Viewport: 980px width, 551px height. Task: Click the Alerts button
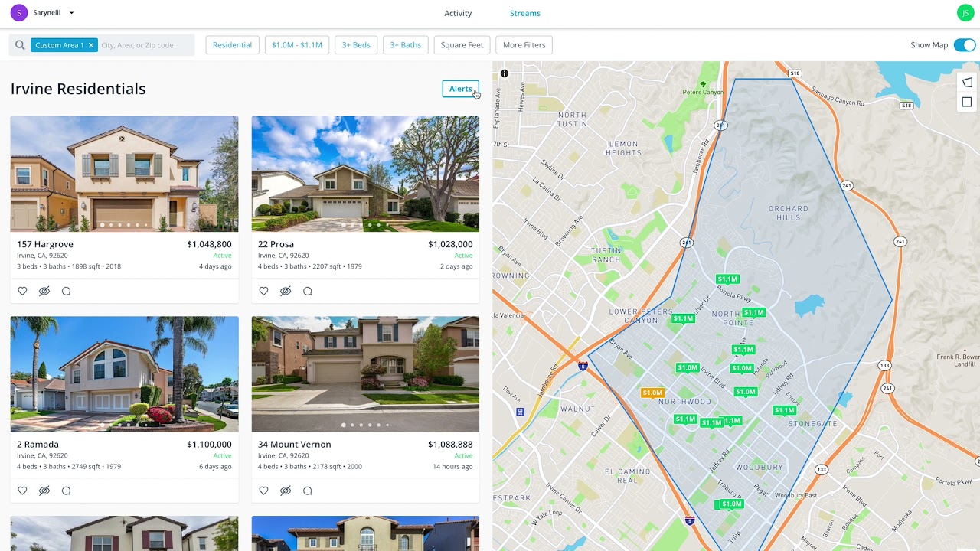point(461,89)
